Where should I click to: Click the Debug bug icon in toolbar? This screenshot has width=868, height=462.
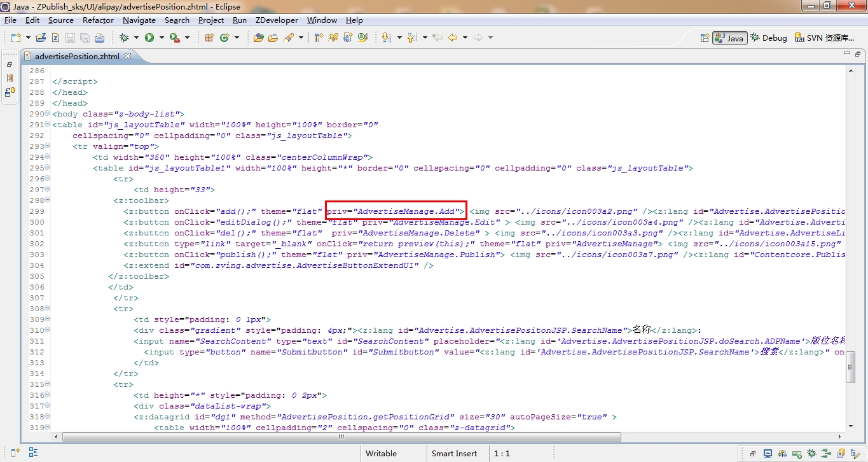(x=124, y=38)
